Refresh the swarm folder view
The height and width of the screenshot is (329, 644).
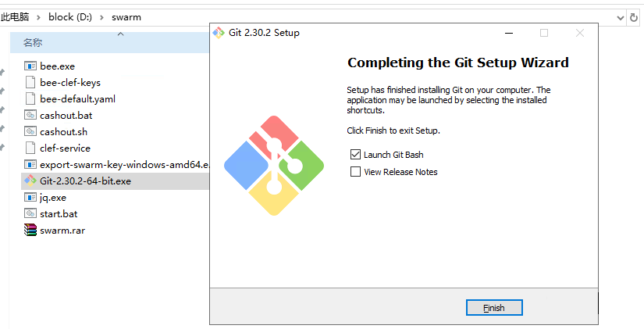(x=635, y=16)
